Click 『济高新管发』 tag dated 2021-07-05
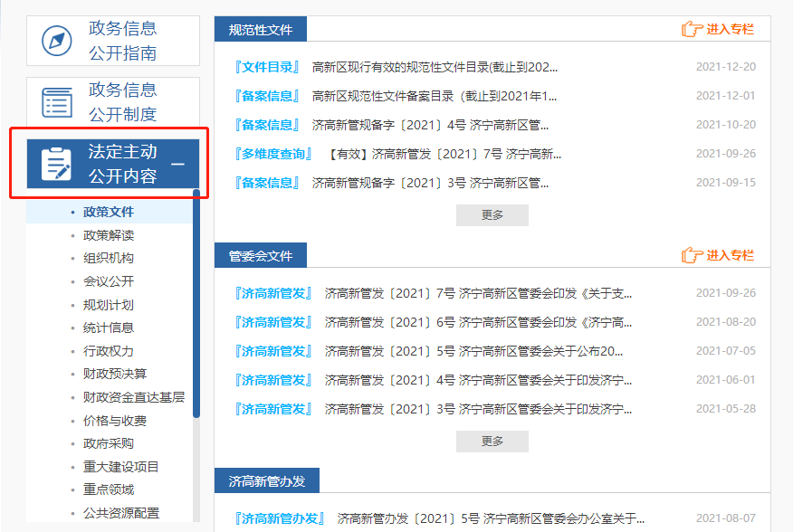Image resolution: width=793 pixels, height=532 pixels. coord(273,351)
